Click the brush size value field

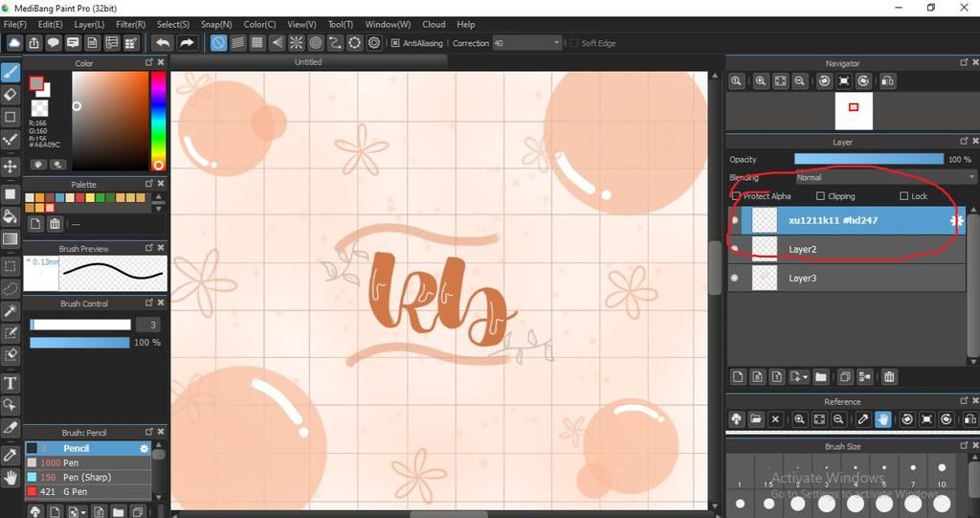click(x=147, y=325)
